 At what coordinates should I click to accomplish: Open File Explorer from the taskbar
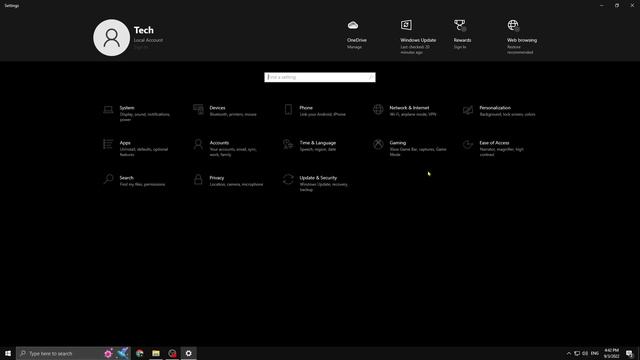point(156,353)
